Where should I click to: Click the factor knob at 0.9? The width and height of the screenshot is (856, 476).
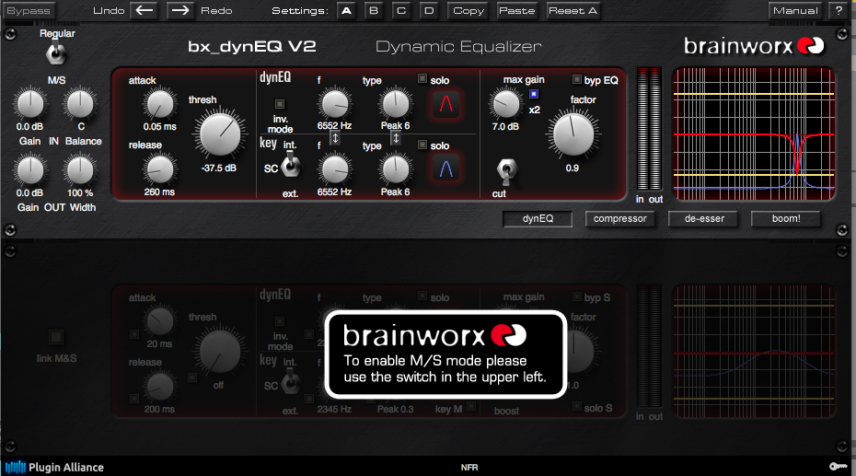(573, 134)
